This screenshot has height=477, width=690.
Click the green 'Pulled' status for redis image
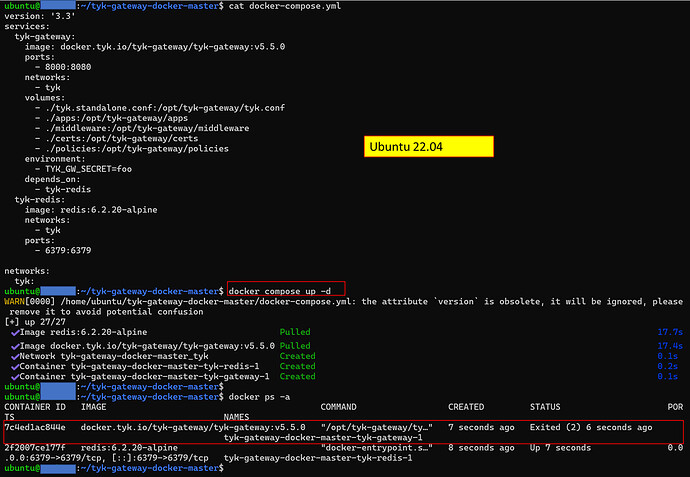pyautogui.click(x=295, y=332)
